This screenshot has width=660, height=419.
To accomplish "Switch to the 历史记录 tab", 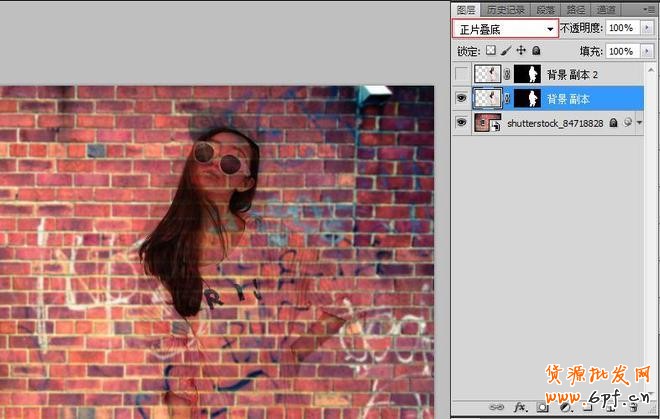I will coord(504,9).
